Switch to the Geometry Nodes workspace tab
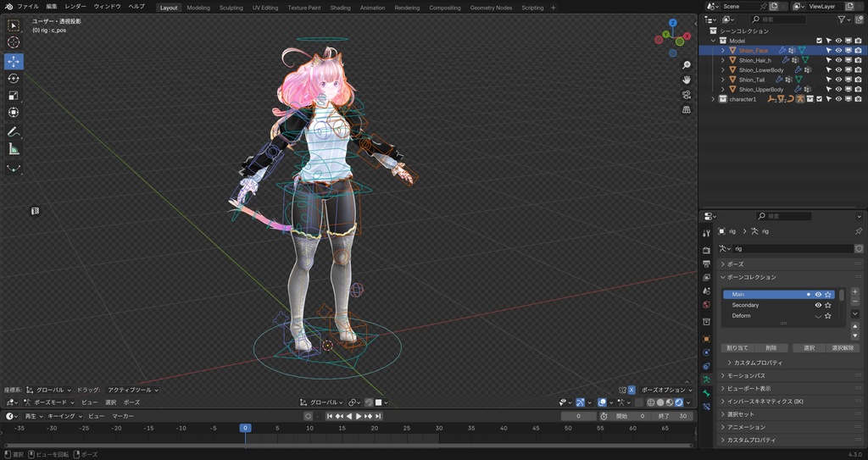The height and width of the screenshot is (460, 868). (x=491, y=8)
